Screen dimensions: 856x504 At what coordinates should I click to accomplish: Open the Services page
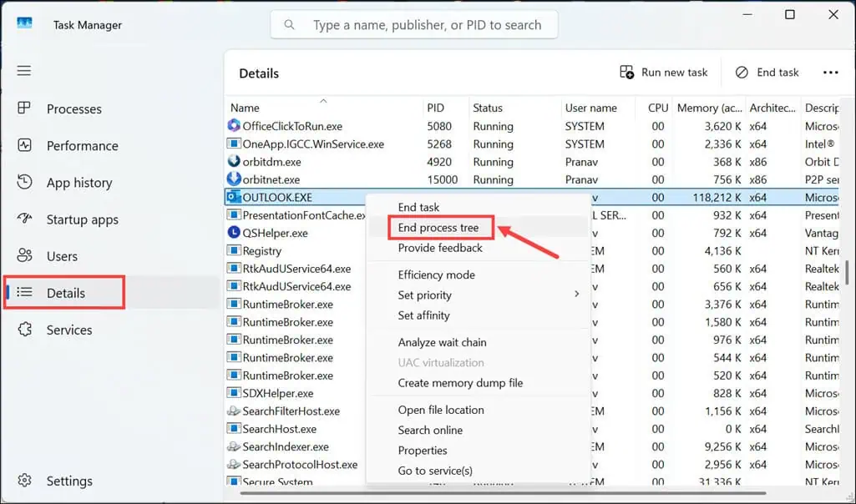pos(68,330)
